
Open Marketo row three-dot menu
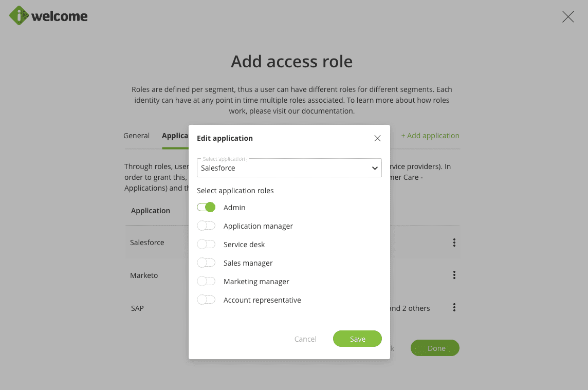[454, 275]
